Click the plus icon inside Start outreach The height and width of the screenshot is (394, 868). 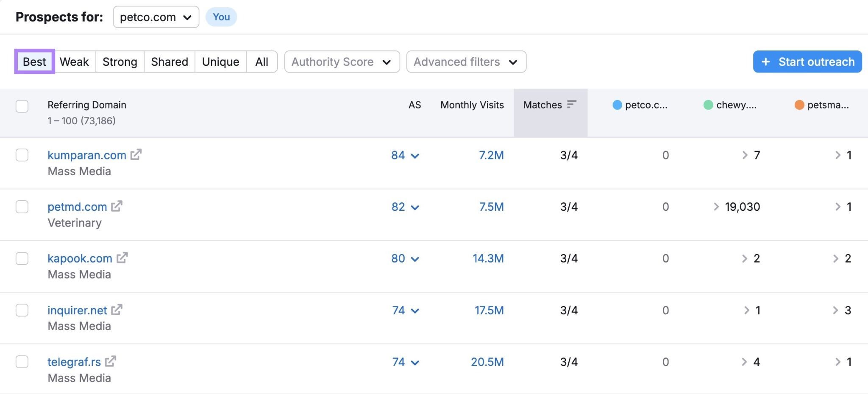(x=765, y=61)
